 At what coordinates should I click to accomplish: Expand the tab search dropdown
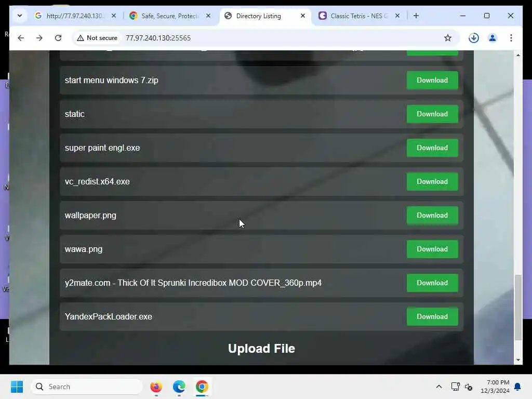point(20,16)
